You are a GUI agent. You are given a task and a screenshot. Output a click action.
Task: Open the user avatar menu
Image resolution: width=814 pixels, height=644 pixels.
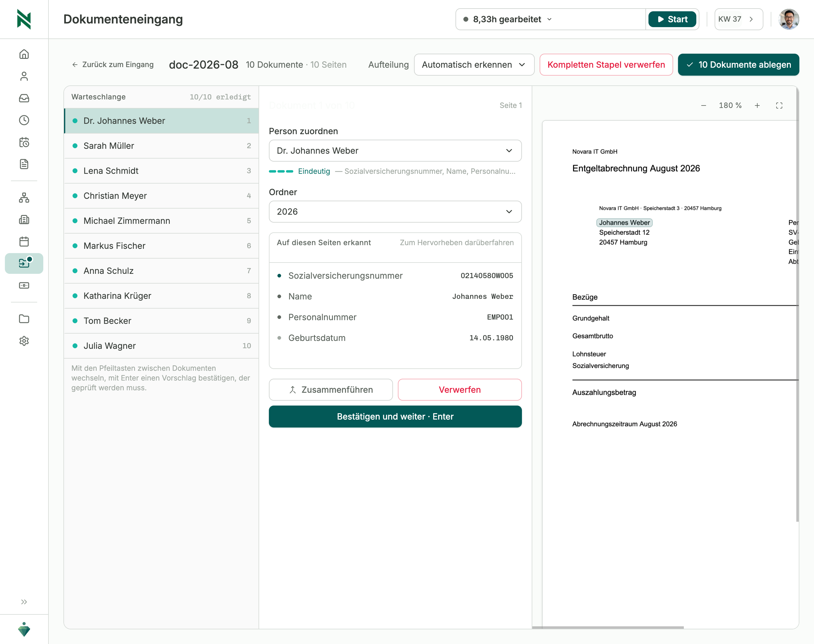point(789,19)
